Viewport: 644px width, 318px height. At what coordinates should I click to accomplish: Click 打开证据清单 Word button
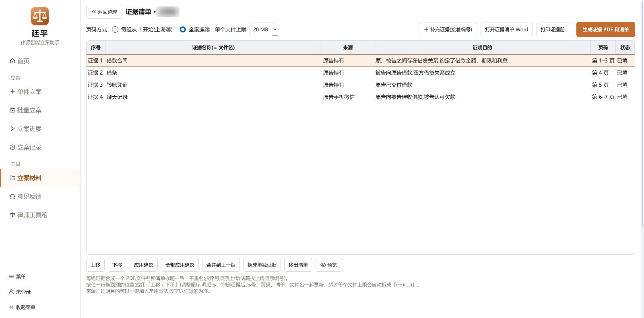[x=507, y=29]
